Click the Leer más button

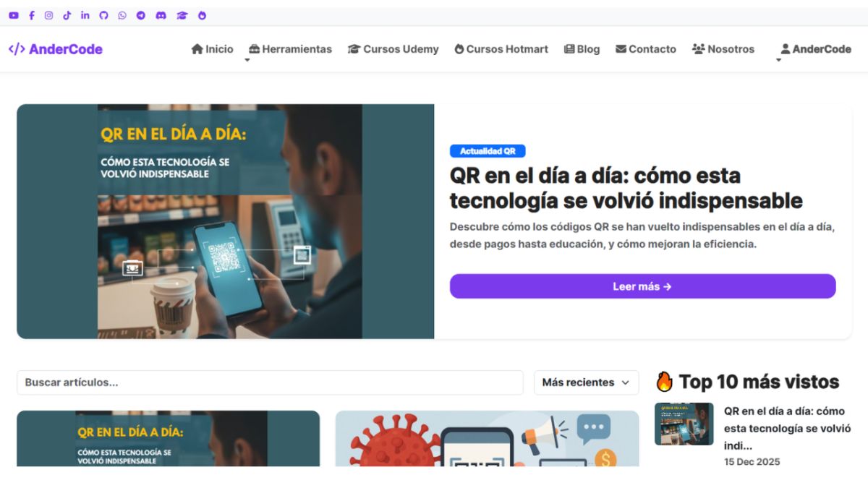[x=642, y=286]
